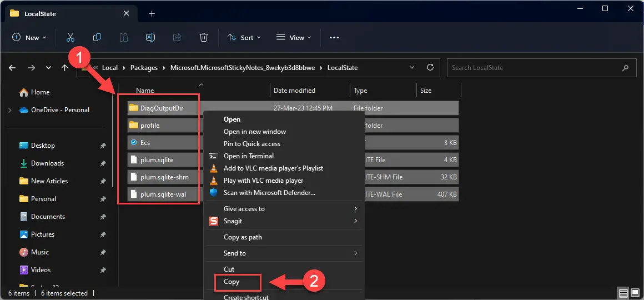Open the New dropdown menu
This screenshot has height=300, width=644.
point(29,37)
